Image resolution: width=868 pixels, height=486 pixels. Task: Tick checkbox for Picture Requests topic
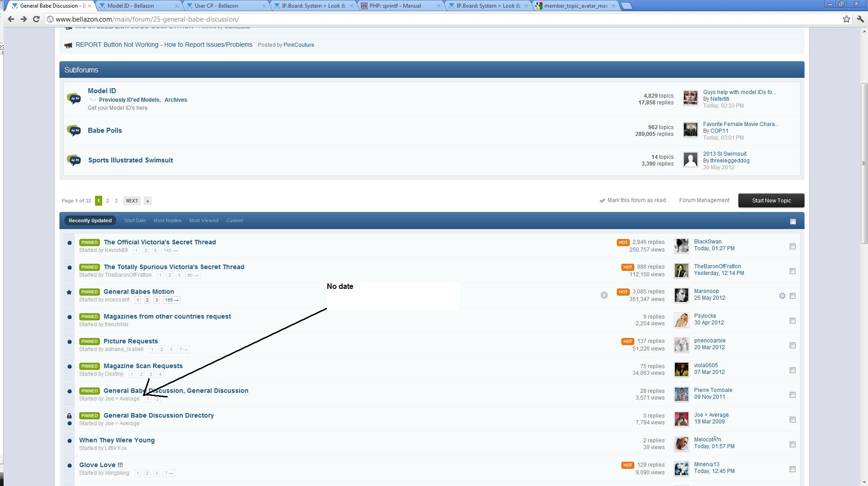792,345
